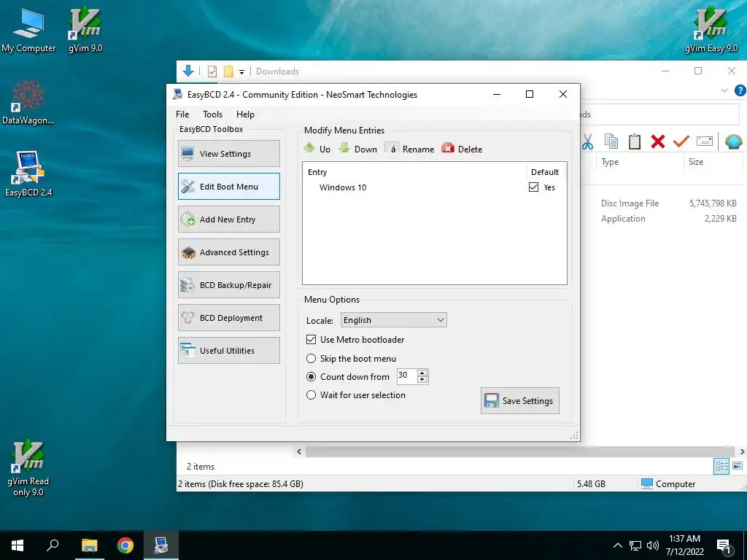Open taskbar search magnifier
This screenshot has height=560, width=747.
[x=53, y=545]
